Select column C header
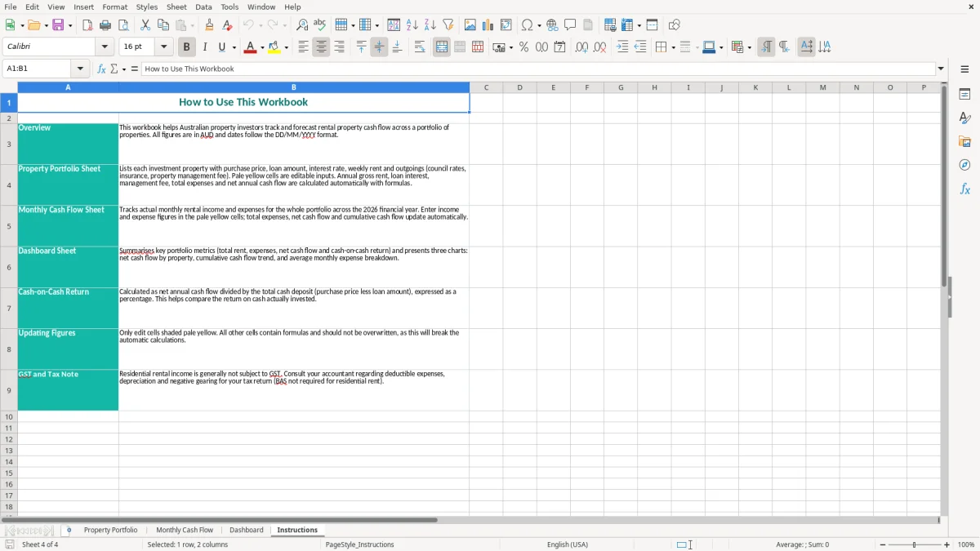The height and width of the screenshot is (551, 980). coord(486,87)
